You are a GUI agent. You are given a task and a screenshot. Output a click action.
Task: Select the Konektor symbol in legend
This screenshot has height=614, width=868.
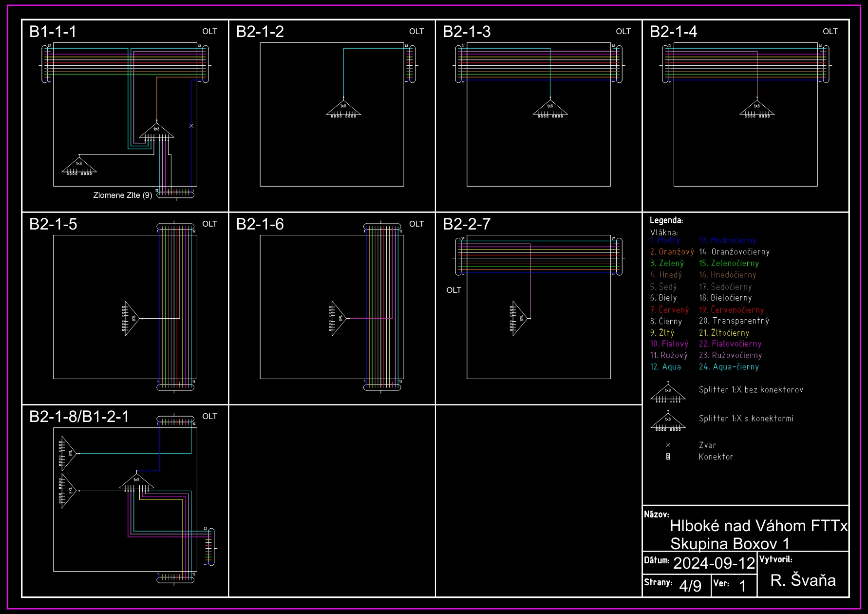668,457
